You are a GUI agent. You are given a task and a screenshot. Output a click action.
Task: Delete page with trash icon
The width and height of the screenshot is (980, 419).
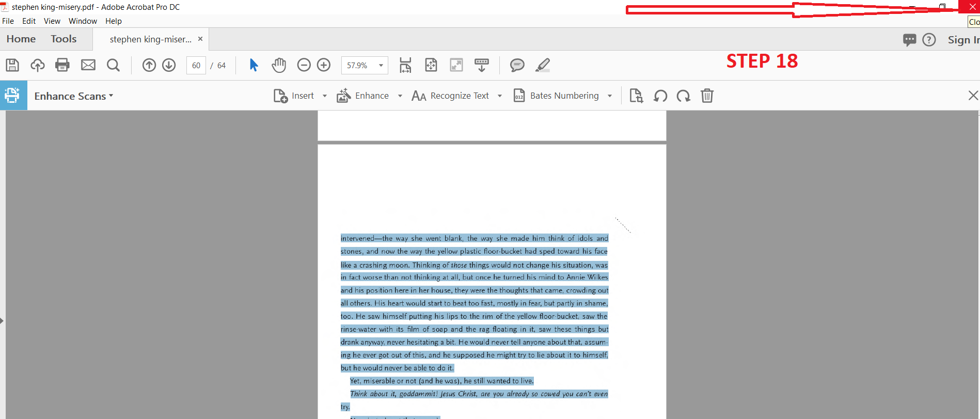tap(707, 96)
